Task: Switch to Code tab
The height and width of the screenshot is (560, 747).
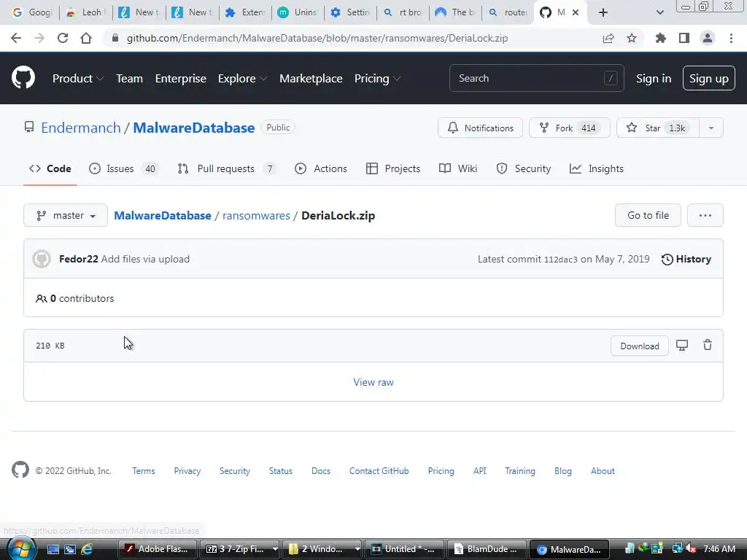Action: pyautogui.click(x=50, y=168)
